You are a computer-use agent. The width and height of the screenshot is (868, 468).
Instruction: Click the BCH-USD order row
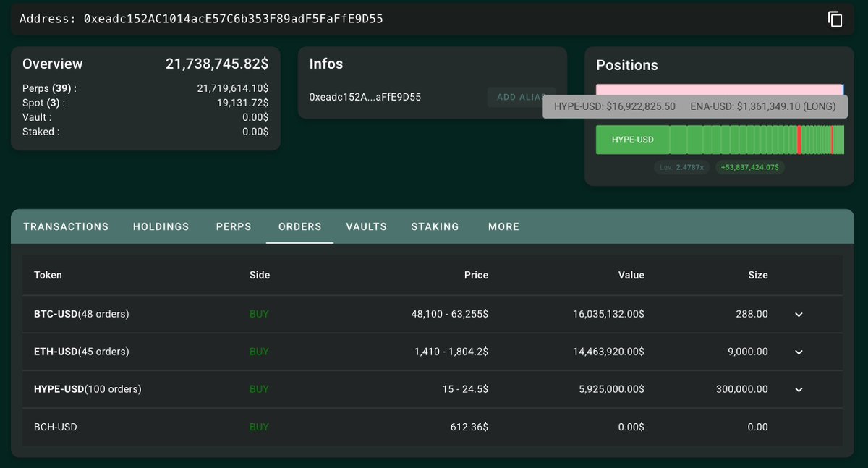(55, 427)
